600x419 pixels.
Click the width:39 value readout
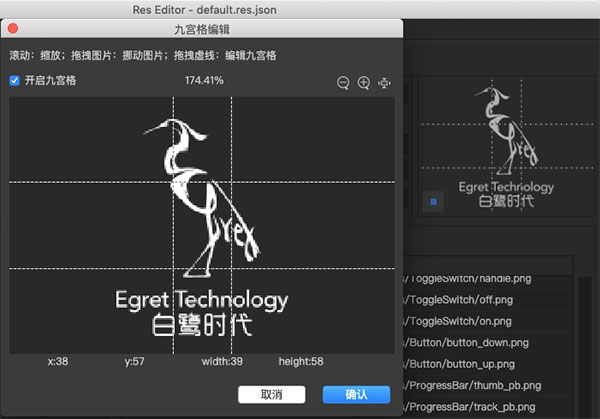pos(222,361)
